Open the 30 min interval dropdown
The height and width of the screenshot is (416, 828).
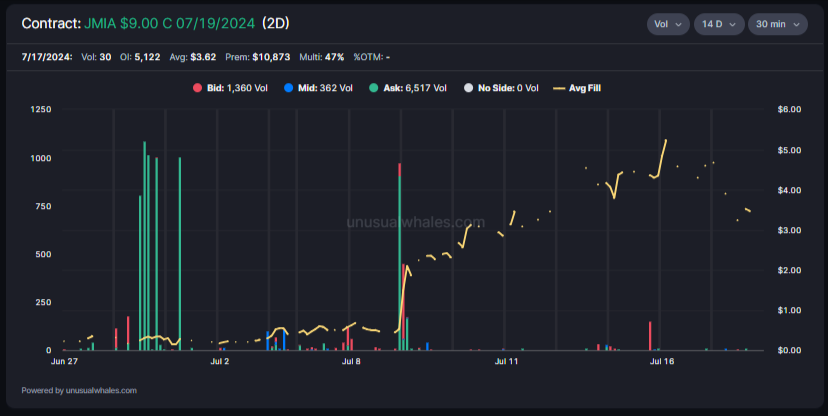click(777, 24)
